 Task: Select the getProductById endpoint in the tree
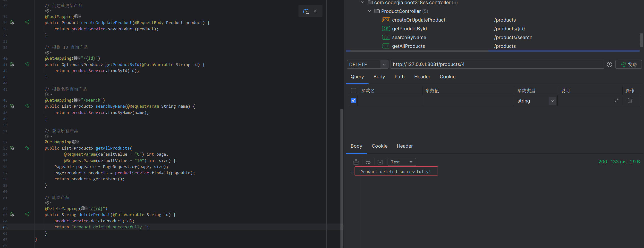[x=409, y=29]
